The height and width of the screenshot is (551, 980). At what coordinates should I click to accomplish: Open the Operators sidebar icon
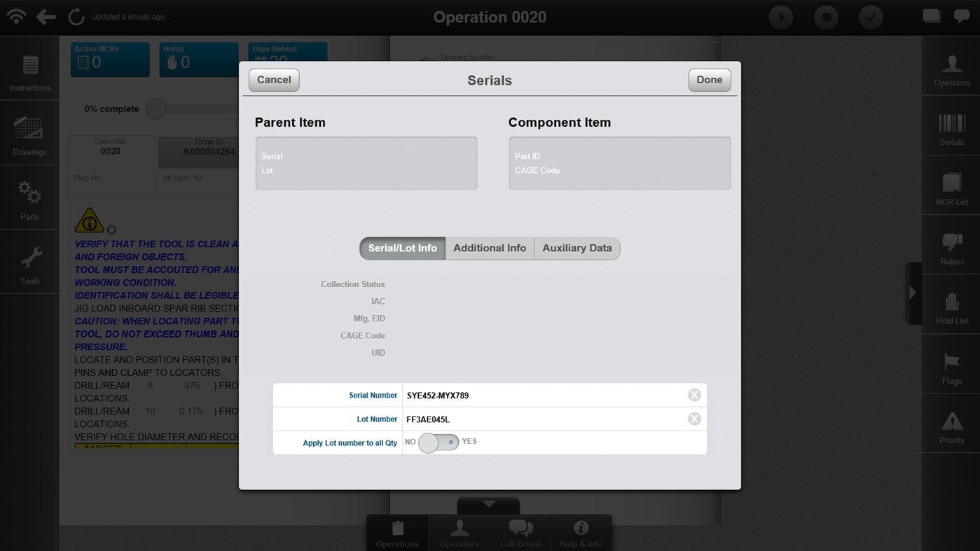point(951,67)
